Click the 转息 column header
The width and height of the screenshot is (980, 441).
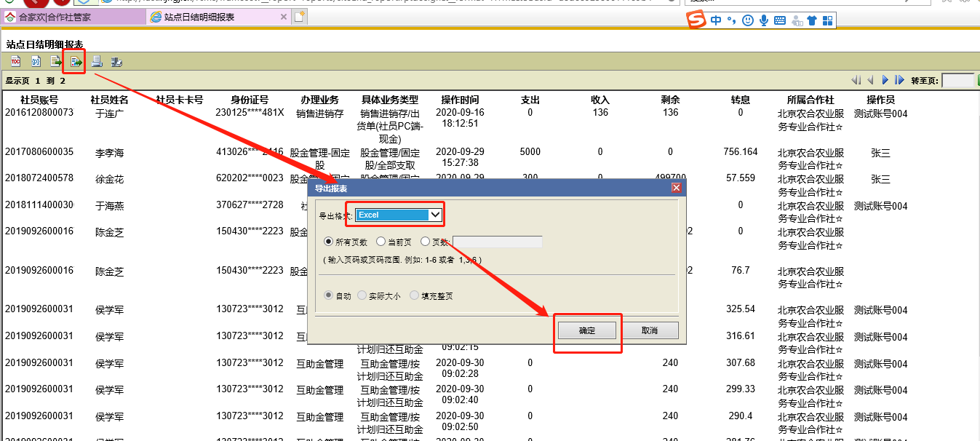click(741, 100)
